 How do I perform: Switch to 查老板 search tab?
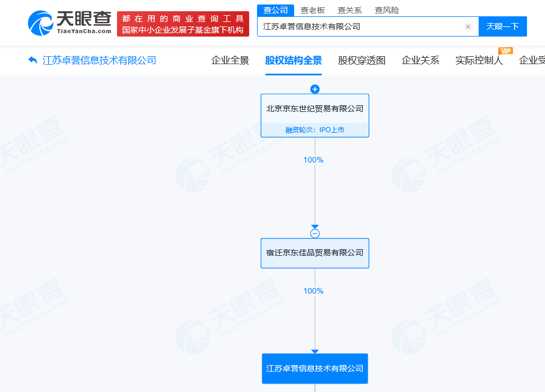pos(313,11)
